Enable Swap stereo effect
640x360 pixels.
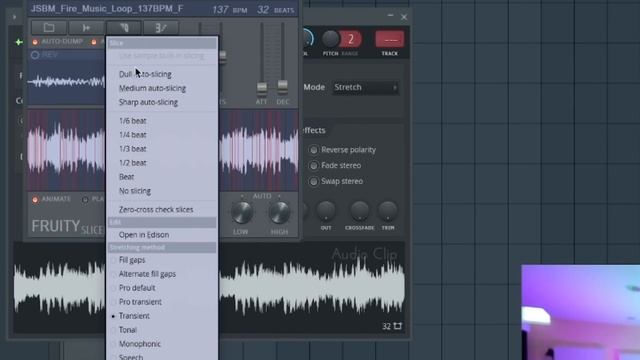[313, 181]
